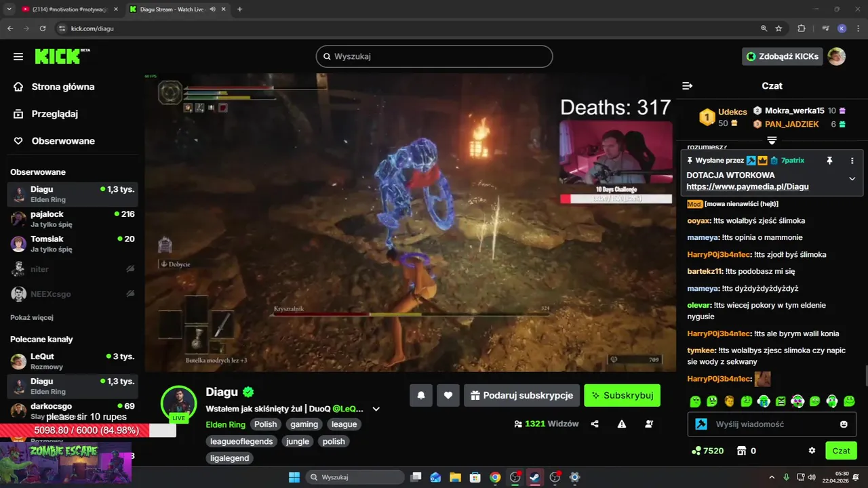The width and height of the screenshot is (868, 488).
Task: Expand the leaderboard with the down arrow
Action: [772, 140]
